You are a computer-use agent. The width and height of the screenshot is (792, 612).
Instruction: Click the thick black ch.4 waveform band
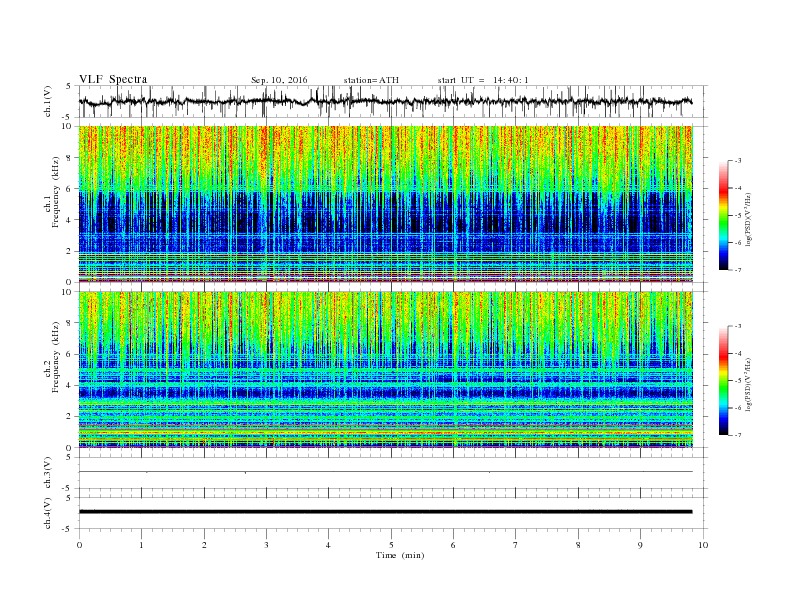pyautogui.click(x=385, y=512)
